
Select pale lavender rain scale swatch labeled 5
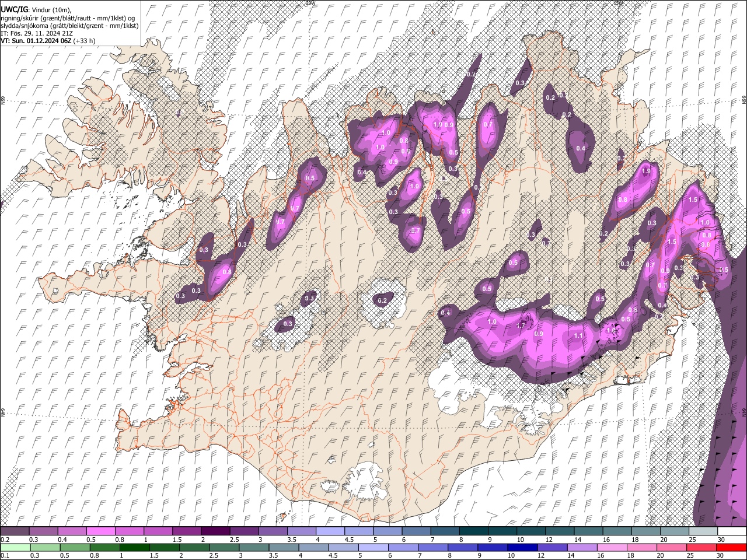click(373, 547)
